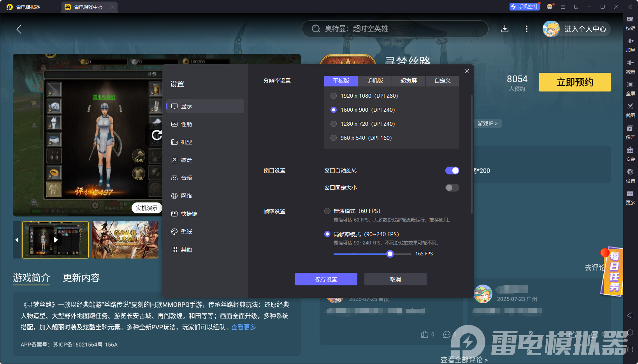638x364 pixels.
Task: Click the FPS slider handle
Action: tap(390, 254)
